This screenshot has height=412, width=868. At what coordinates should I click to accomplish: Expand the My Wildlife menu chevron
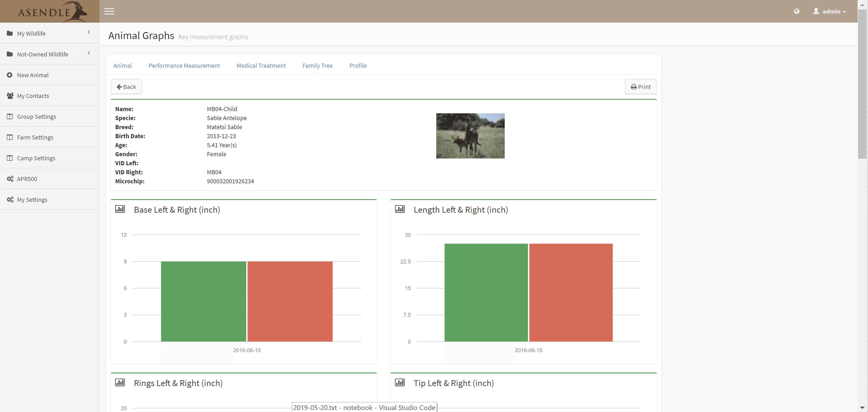tap(89, 32)
